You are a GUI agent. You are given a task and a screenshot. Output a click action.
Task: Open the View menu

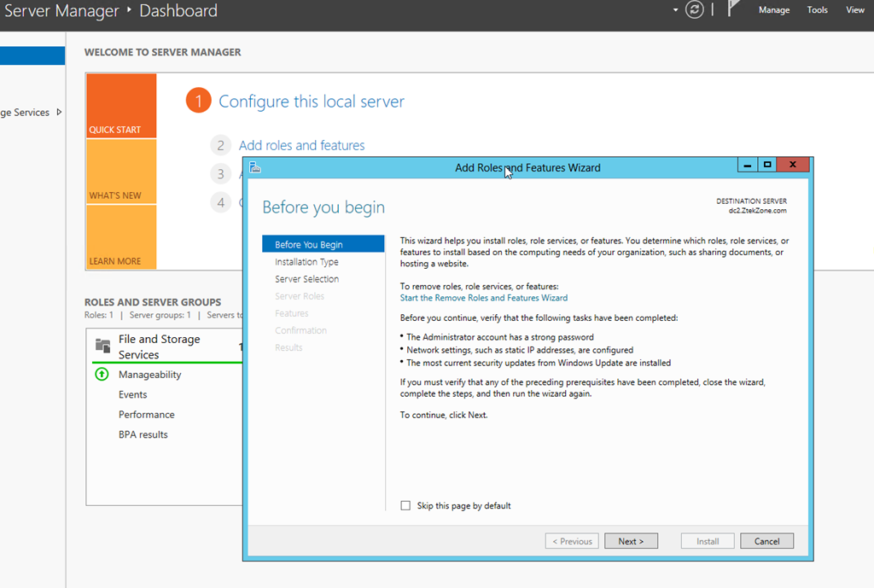point(855,10)
